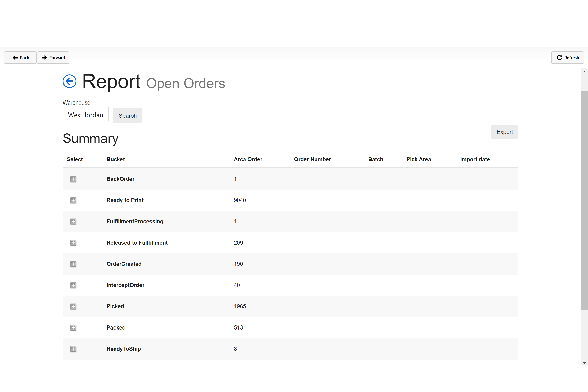Screen dimensions: 588x392
Task: Click the InterceptOrder label
Action: click(x=125, y=285)
